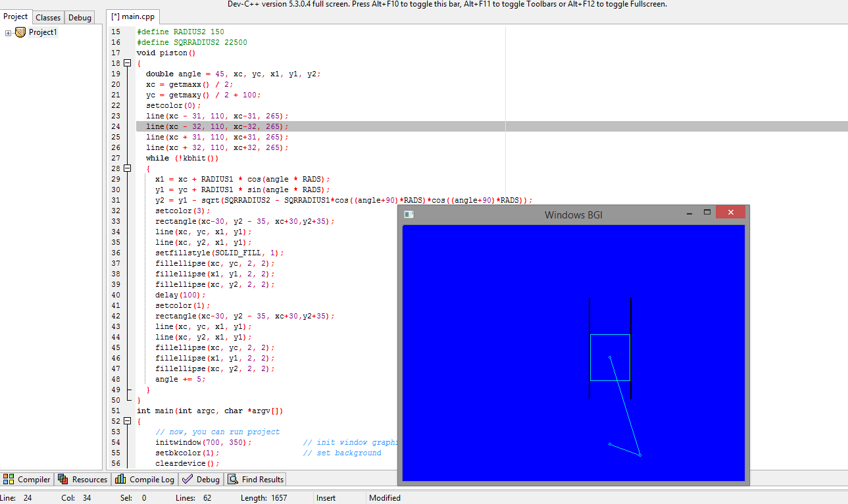The image size is (848, 504).
Task: Click the 'setcolor(0);' statement
Action: [174, 105]
